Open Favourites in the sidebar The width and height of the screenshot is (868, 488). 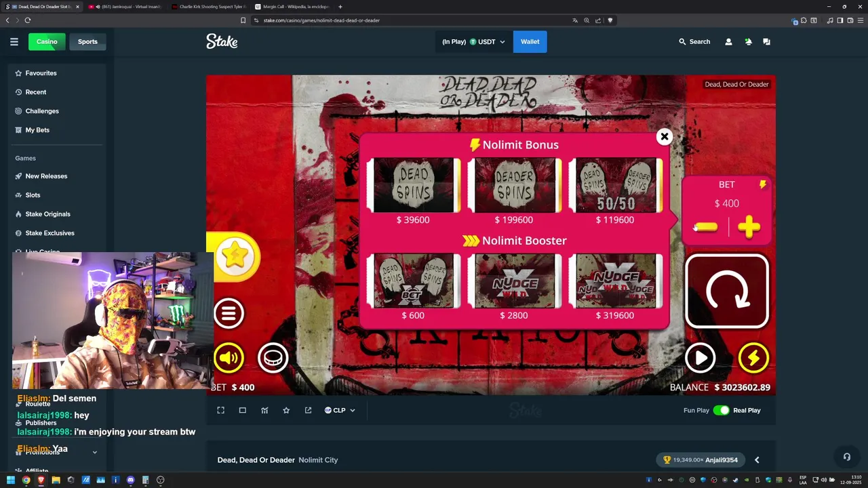pyautogui.click(x=57, y=73)
